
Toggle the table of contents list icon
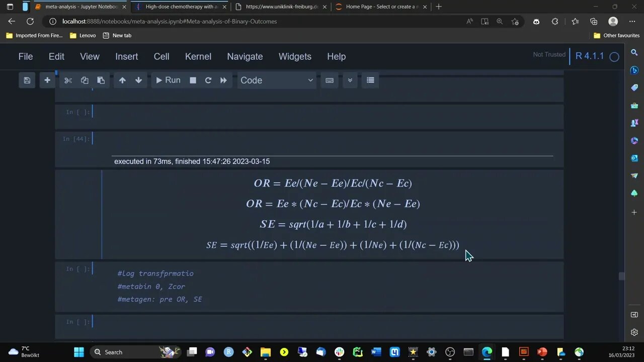coord(370,80)
